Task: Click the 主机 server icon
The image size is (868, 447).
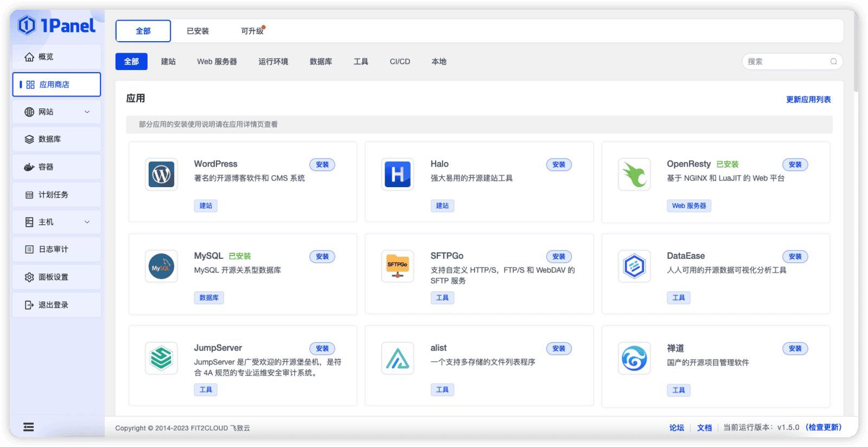Action: 29,222
